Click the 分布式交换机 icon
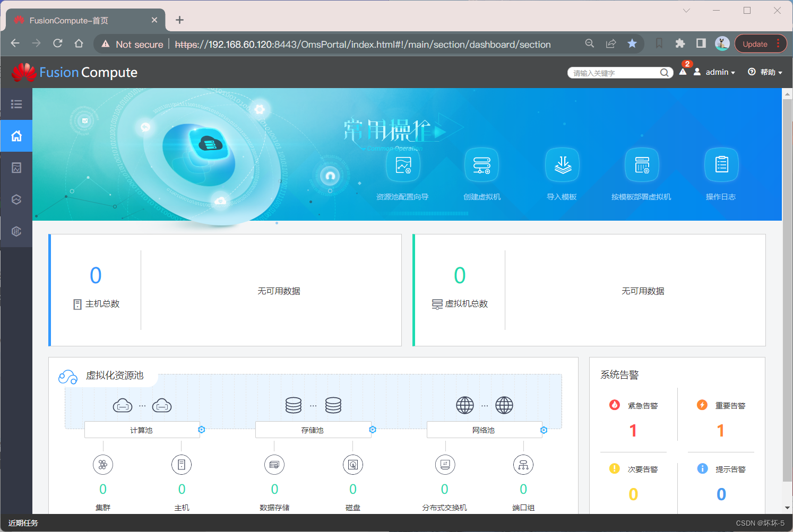The image size is (793, 532). 445,465
